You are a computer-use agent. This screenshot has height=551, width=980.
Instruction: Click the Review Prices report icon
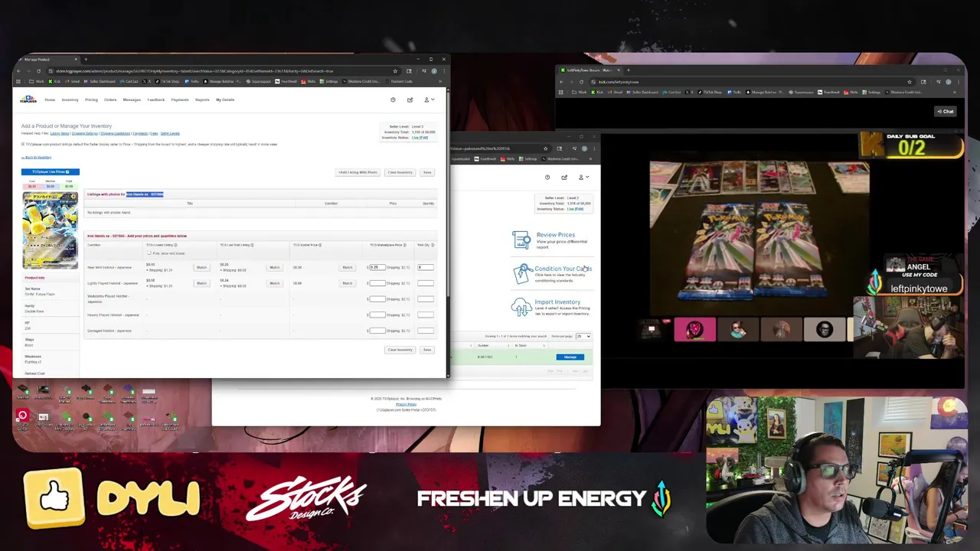click(x=521, y=240)
